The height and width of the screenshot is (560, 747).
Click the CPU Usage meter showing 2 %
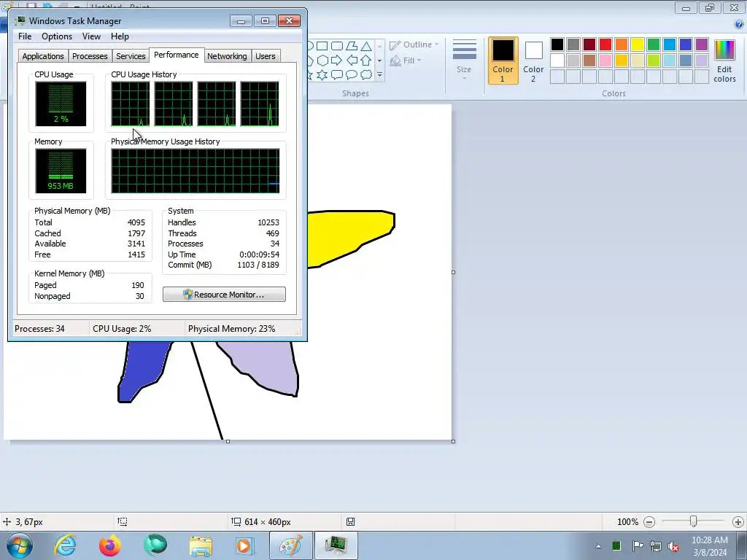tap(61, 104)
